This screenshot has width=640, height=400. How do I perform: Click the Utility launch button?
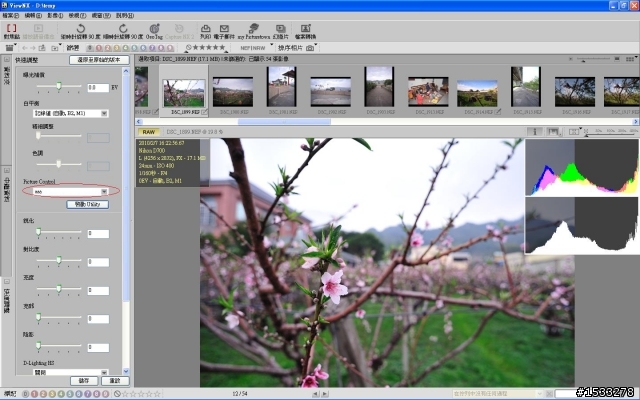coord(88,204)
